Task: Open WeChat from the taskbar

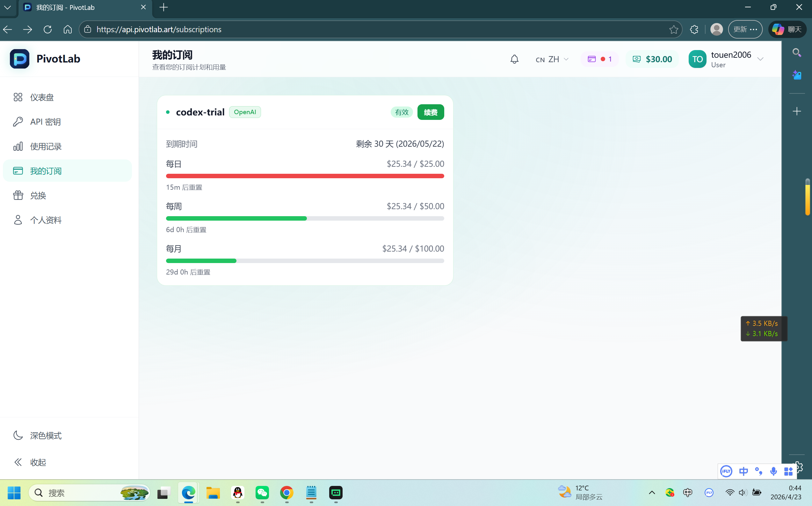Action: pos(262,493)
